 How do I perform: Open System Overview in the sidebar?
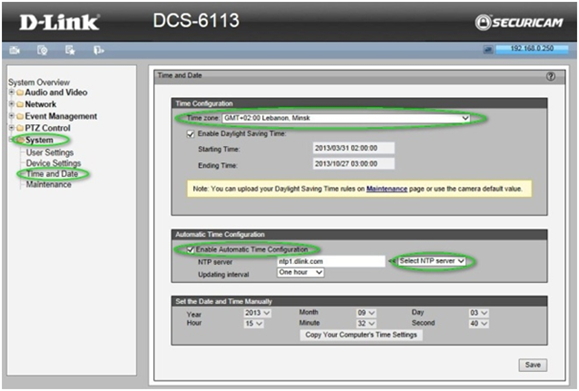pos(39,82)
